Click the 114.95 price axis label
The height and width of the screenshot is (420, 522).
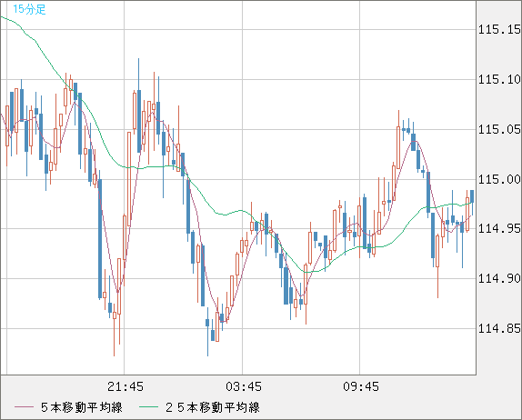coord(499,229)
